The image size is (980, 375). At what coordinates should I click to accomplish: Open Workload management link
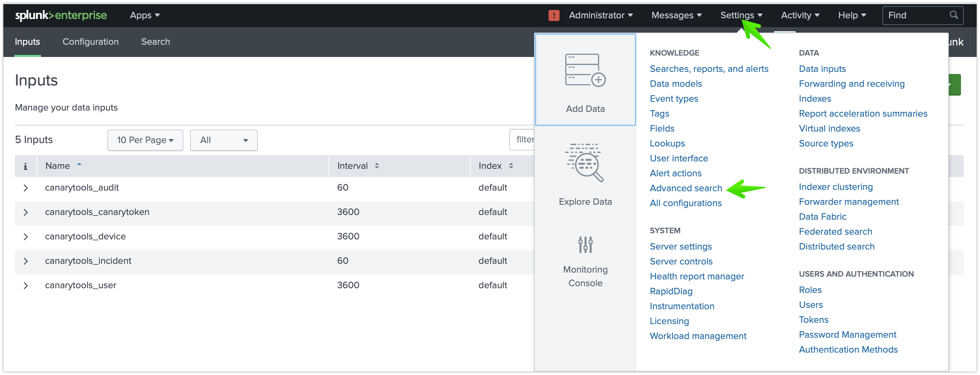[698, 336]
